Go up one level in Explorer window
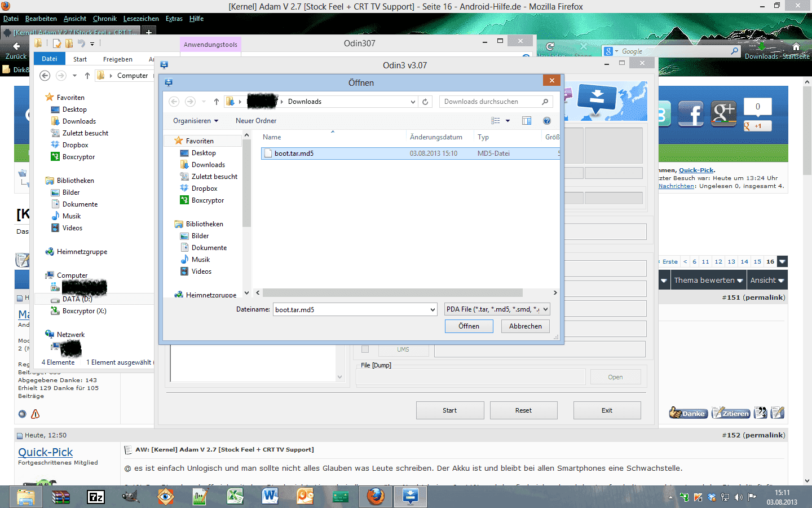Viewport: 812px width, 508px height. [x=87, y=76]
